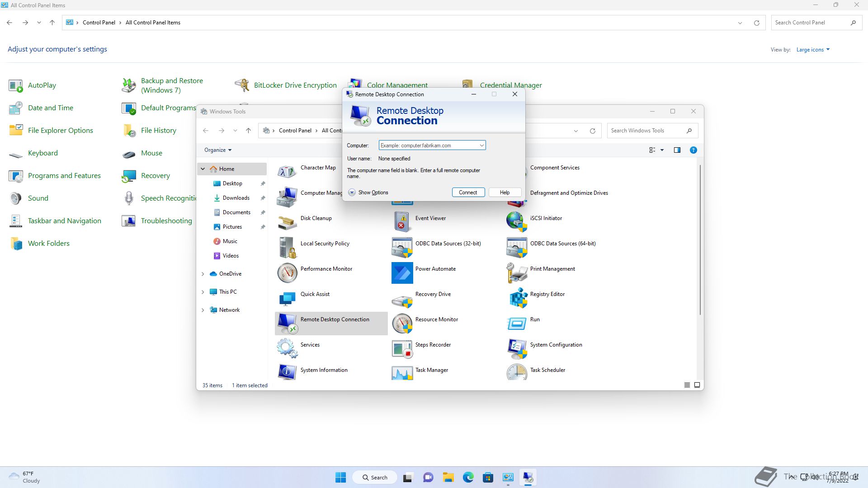Image resolution: width=868 pixels, height=488 pixels.
Task: Open View by Large icons dropdown
Action: click(x=813, y=50)
